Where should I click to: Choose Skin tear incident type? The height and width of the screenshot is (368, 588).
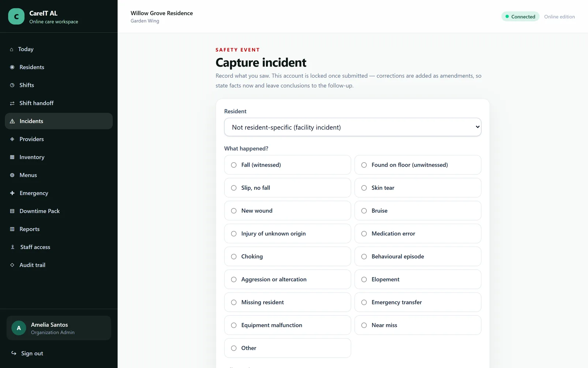coord(418,188)
